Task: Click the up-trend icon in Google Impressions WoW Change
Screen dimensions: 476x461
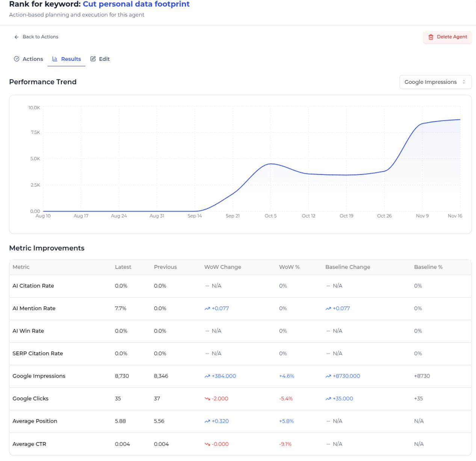Action: [207, 376]
